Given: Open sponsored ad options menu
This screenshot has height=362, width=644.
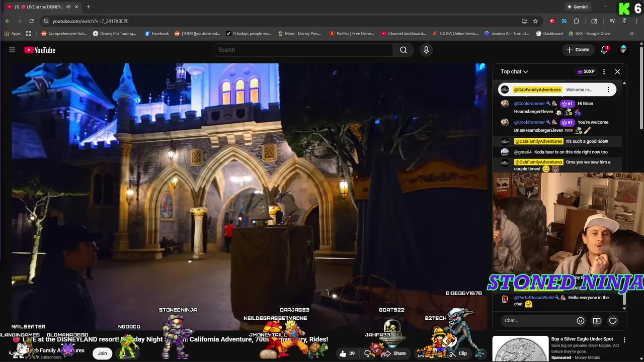Looking at the screenshot, I should (x=624, y=340).
